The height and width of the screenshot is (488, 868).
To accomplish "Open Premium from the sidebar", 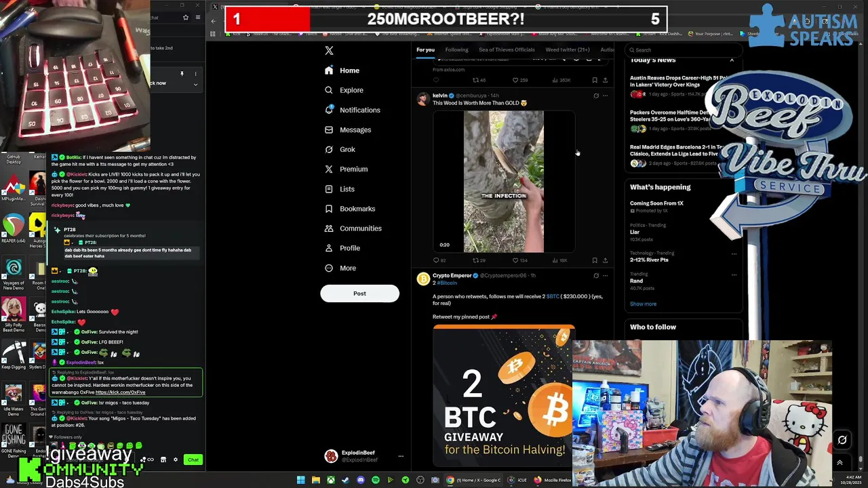I will [x=346, y=169].
